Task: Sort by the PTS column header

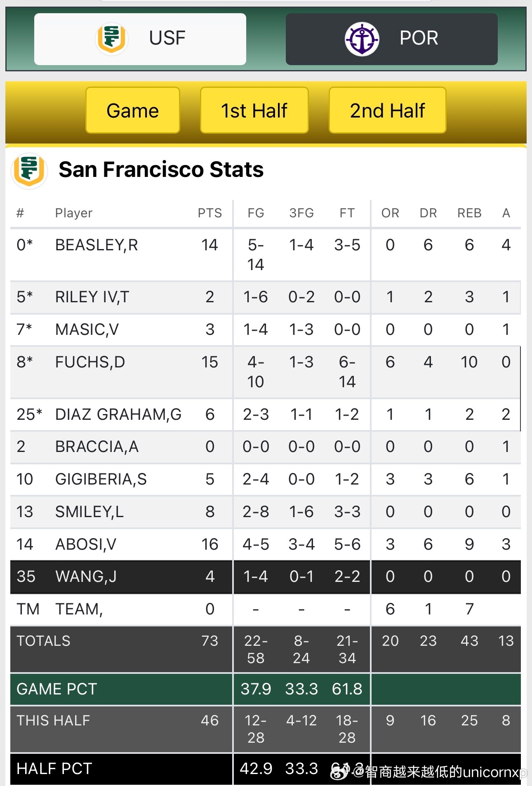Action: click(210, 213)
